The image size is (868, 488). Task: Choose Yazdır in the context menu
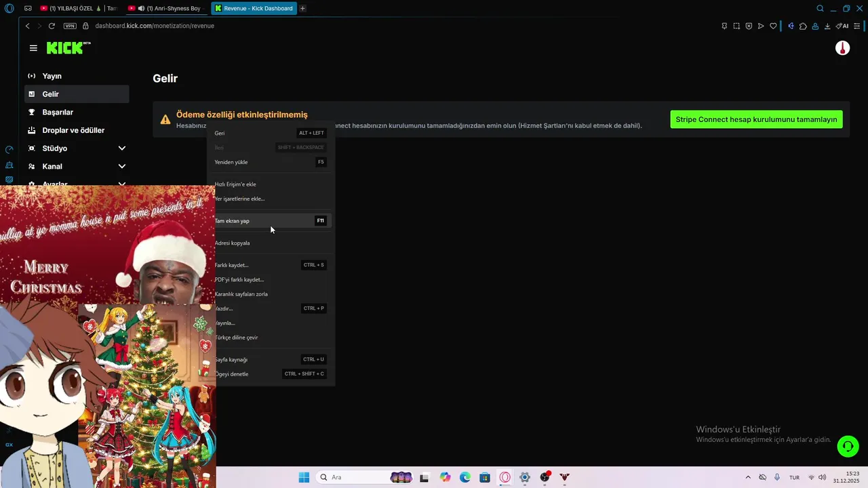tap(271, 308)
